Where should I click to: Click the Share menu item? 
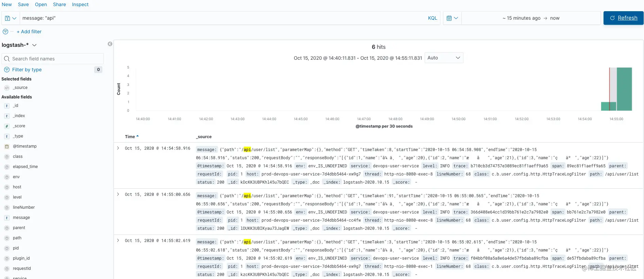pos(60,4)
